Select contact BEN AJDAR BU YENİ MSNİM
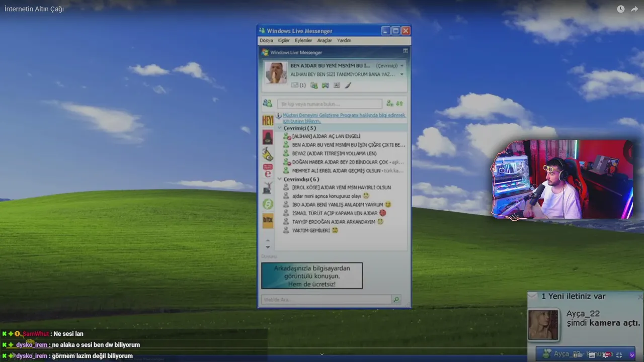The width and height of the screenshot is (644, 362). pos(344,145)
